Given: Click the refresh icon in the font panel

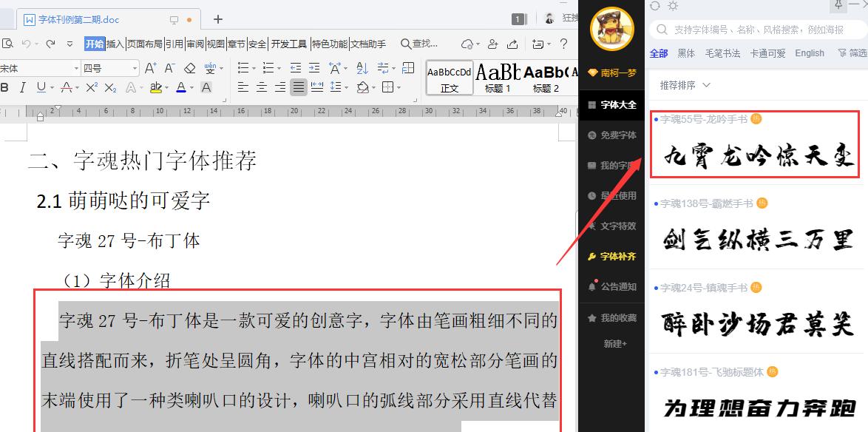Looking at the screenshot, I should click(x=655, y=5).
